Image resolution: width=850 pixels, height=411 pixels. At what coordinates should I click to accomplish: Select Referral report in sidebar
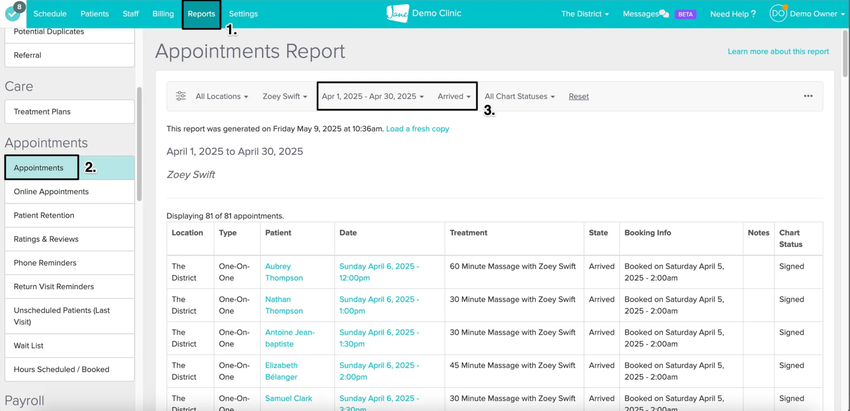click(69, 55)
